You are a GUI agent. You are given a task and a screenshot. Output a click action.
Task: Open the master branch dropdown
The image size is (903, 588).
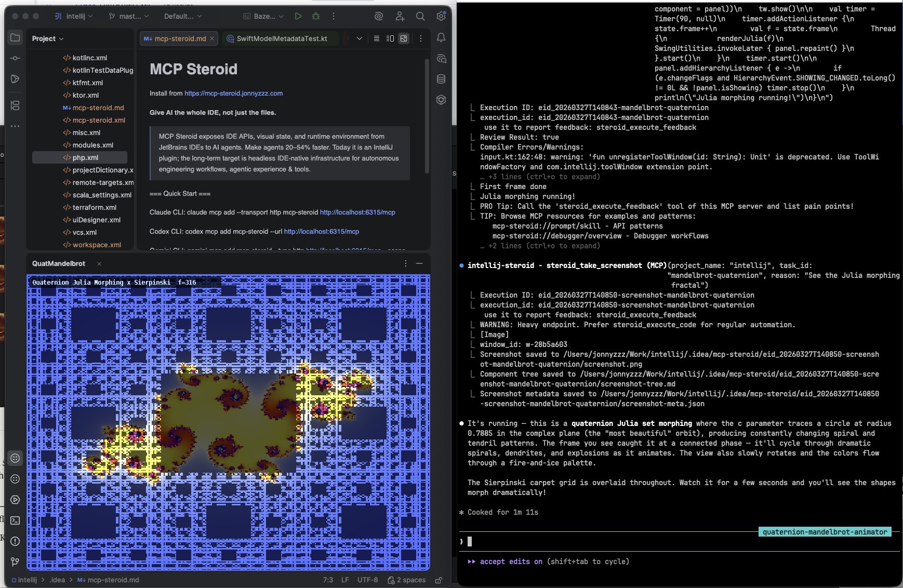click(x=129, y=16)
